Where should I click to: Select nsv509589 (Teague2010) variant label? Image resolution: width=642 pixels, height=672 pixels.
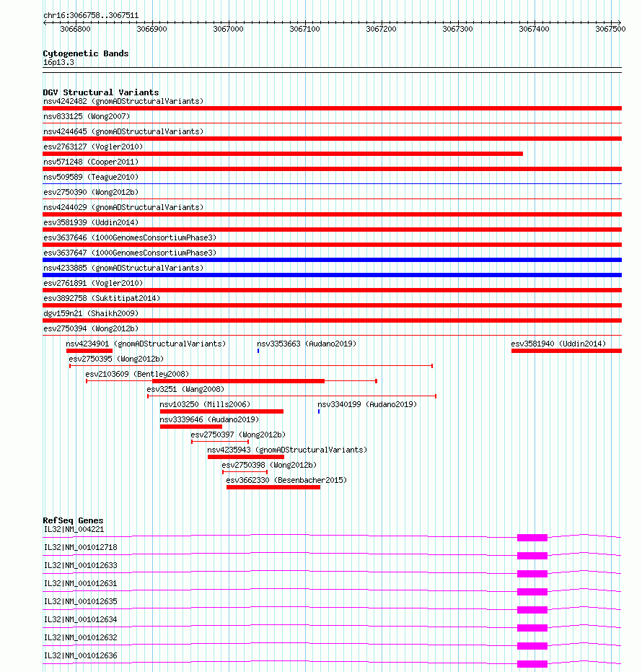91,177
